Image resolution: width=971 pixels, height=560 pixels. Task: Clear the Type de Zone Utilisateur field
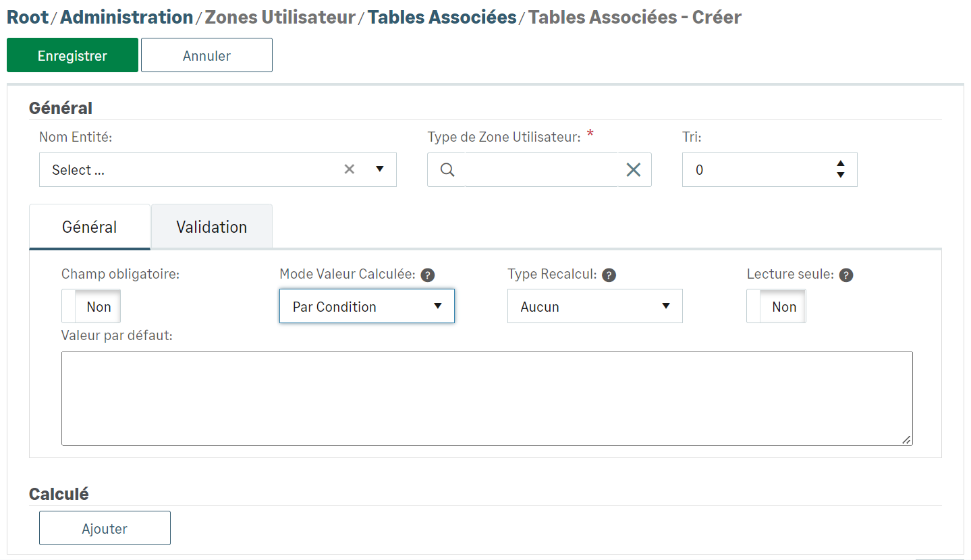point(633,170)
